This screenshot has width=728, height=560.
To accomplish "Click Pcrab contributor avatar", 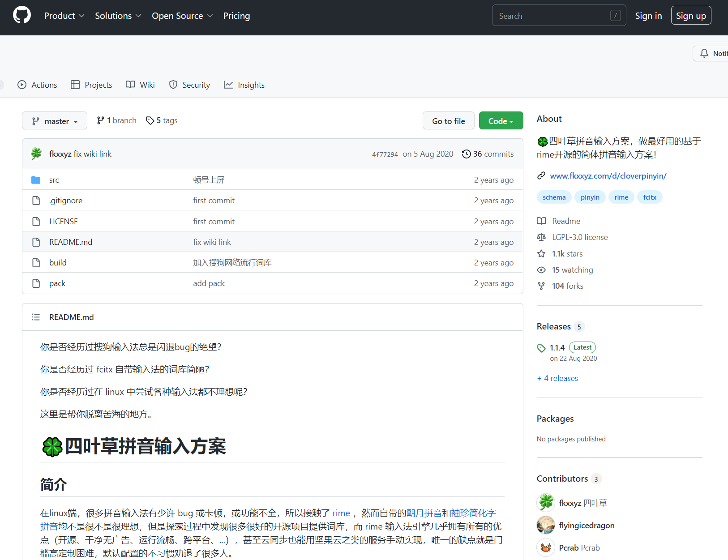I will tap(546, 547).
